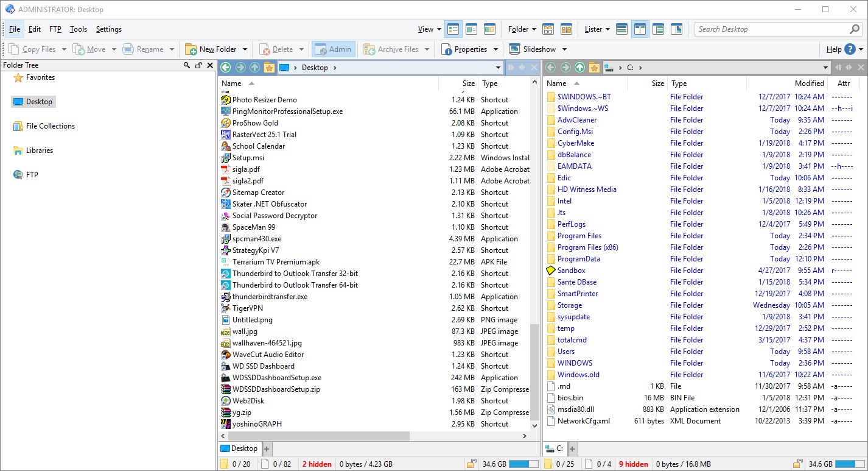The width and height of the screenshot is (868, 471).
Task: Open file Properties
Action: (464, 49)
